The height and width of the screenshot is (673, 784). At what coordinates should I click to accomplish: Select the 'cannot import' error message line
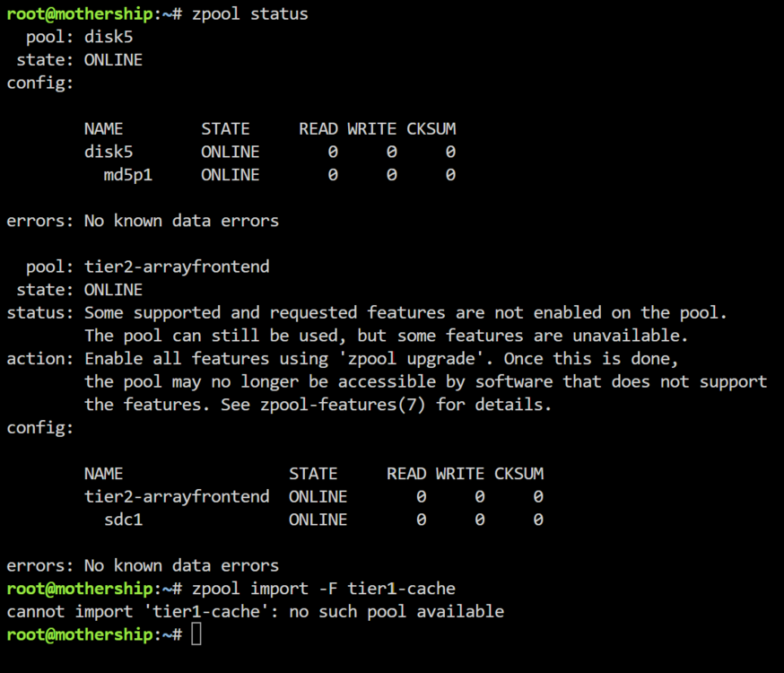pyautogui.click(x=256, y=611)
